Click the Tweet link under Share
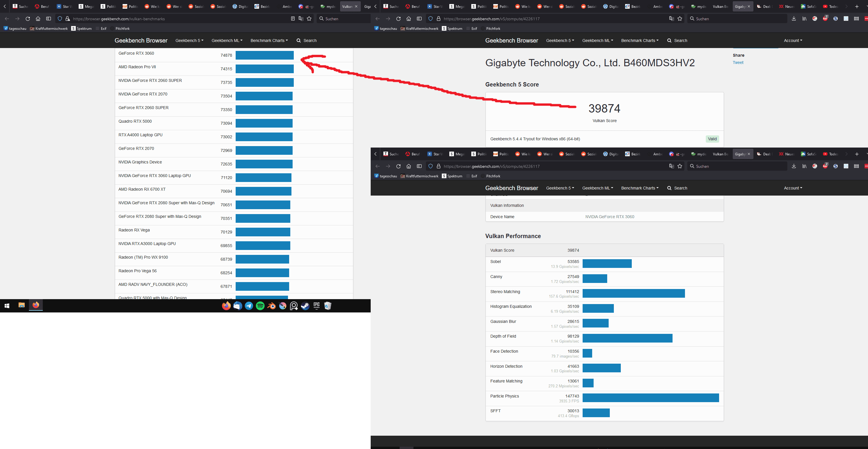The width and height of the screenshot is (868, 449). tap(738, 63)
